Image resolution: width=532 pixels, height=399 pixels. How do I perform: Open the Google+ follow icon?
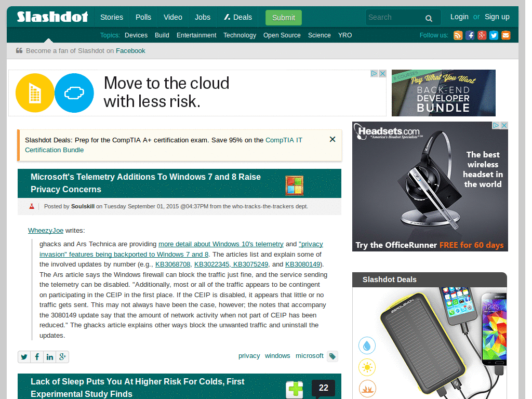click(x=482, y=35)
